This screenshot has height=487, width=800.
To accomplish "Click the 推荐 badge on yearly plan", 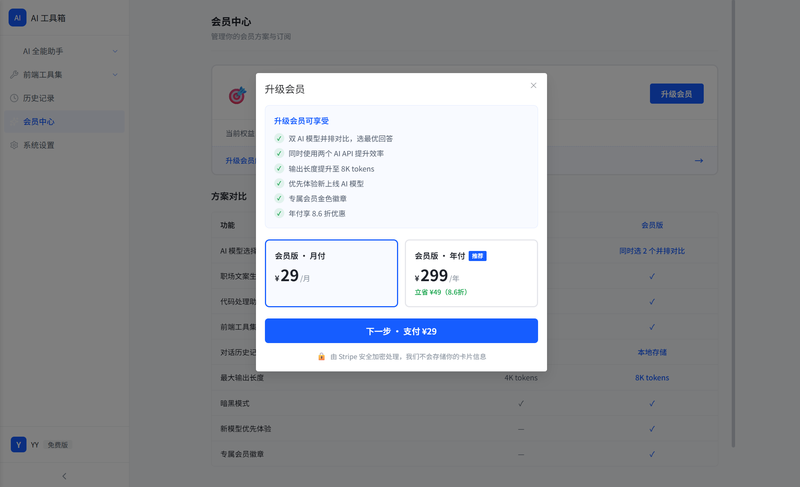I will [x=478, y=256].
